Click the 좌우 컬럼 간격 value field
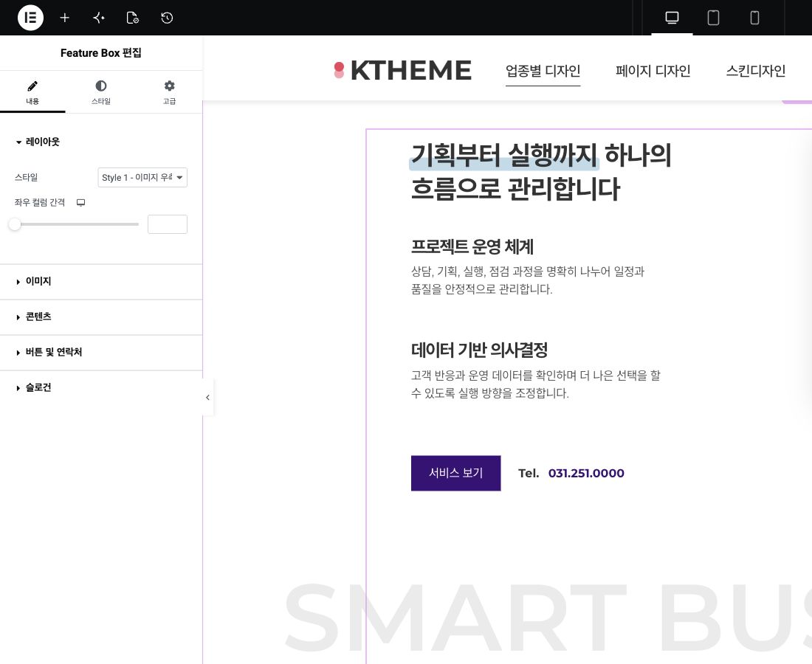 point(168,224)
